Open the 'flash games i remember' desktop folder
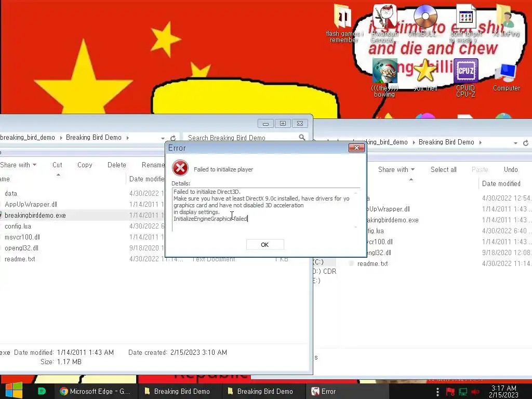This screenshot has width=532, height=399. (343, 24)
